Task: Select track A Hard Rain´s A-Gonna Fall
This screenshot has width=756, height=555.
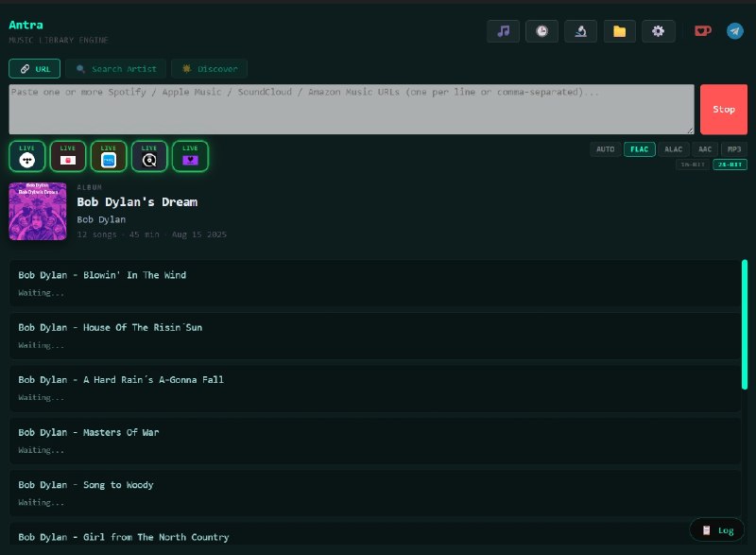Action: coord(375,389)
